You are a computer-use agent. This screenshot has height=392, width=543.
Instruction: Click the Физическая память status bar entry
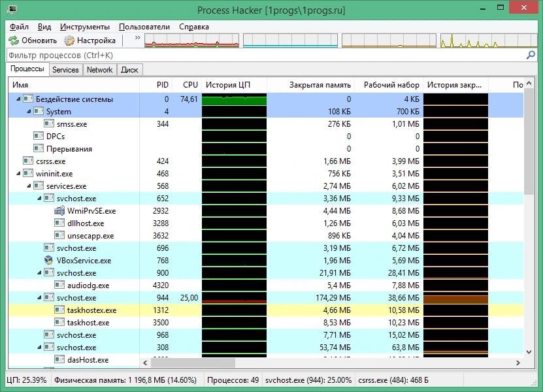point(125,380)
